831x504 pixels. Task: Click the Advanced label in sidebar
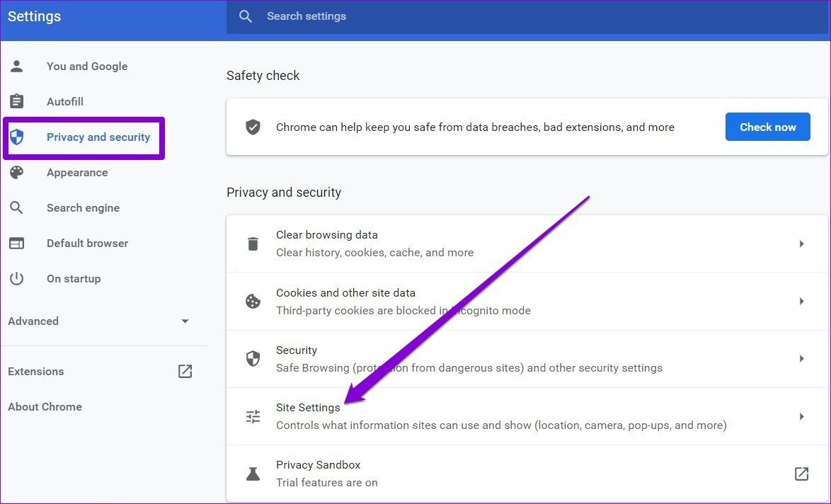[x=33, y=321]
